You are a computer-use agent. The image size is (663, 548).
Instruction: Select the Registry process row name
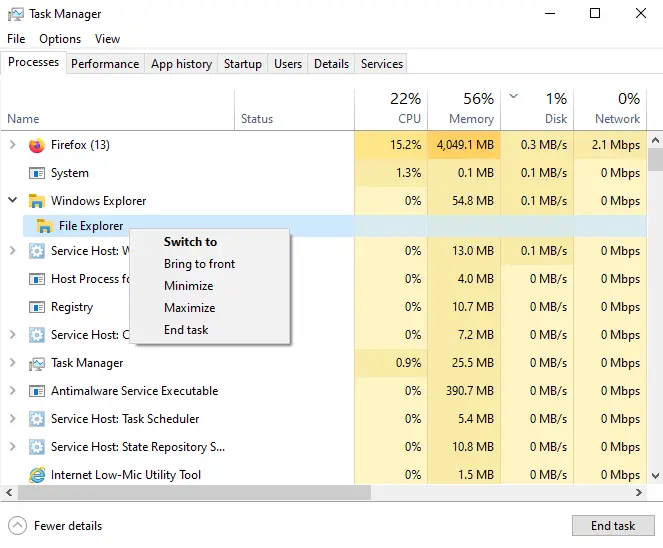pos(72,307)
